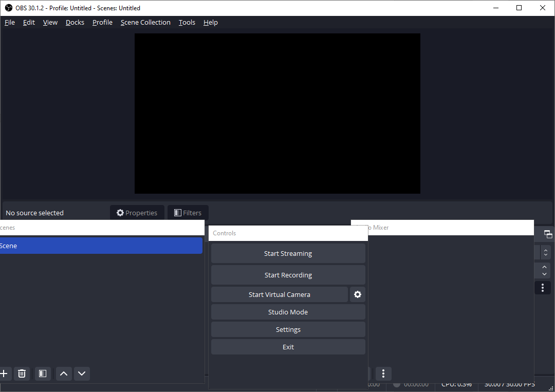Click the small up-chevron stepper on the right panel

(x=543, y=250)
